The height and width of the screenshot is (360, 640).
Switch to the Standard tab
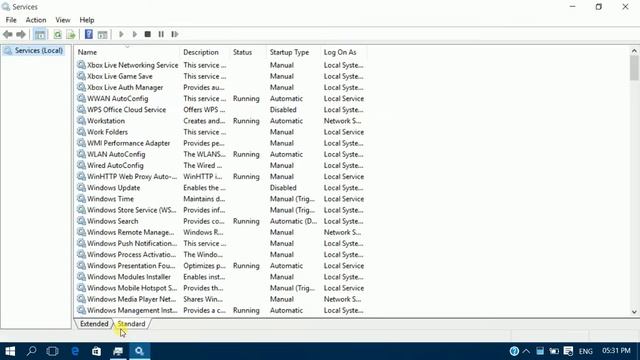pos(131,324)
